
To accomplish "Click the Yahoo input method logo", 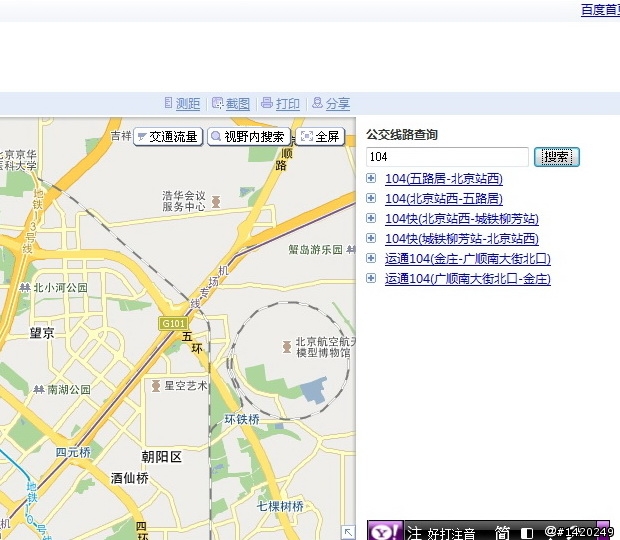I will pos(385,531).
